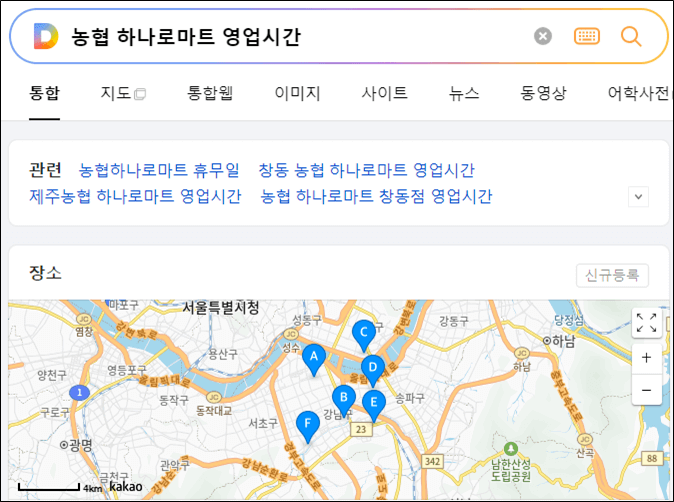Click the Daum D logo
Viewport: 674px width, 502px height.
pos(46,37)
